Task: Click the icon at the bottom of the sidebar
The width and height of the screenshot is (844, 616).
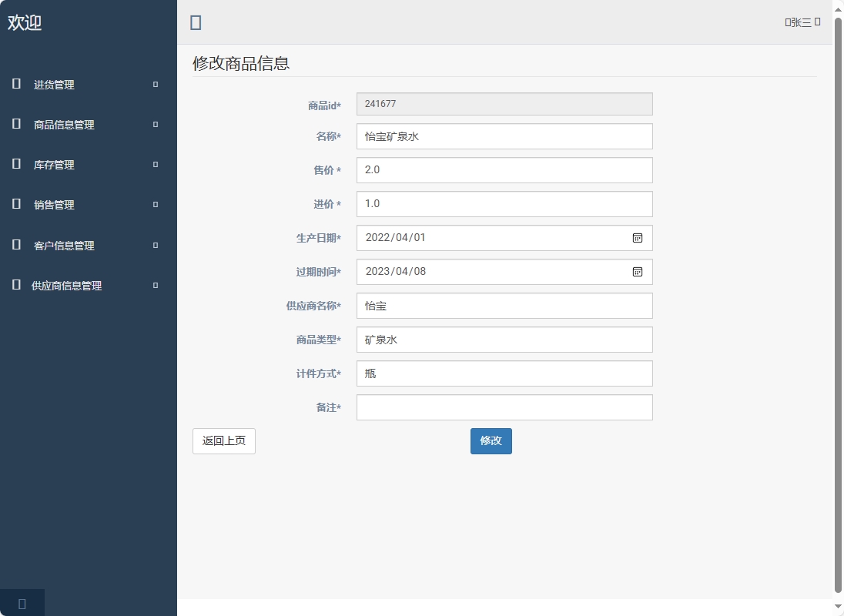Action: pyautogui.click(x=22, y=603)
